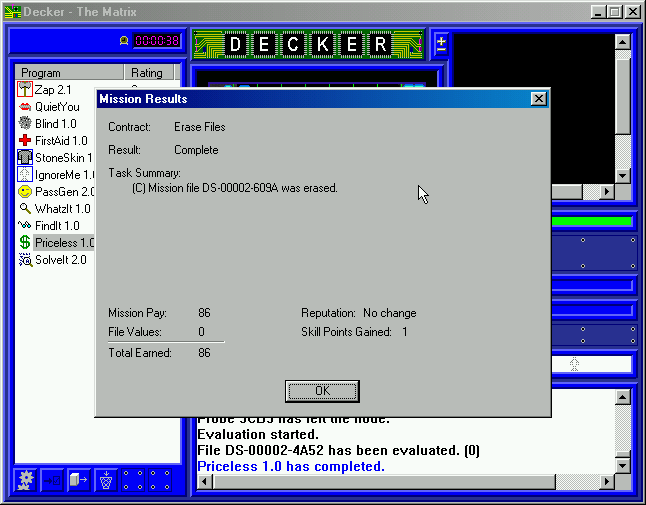Close the Mission Results dialog
646x505 pixels.
click(x=538, y=99)
